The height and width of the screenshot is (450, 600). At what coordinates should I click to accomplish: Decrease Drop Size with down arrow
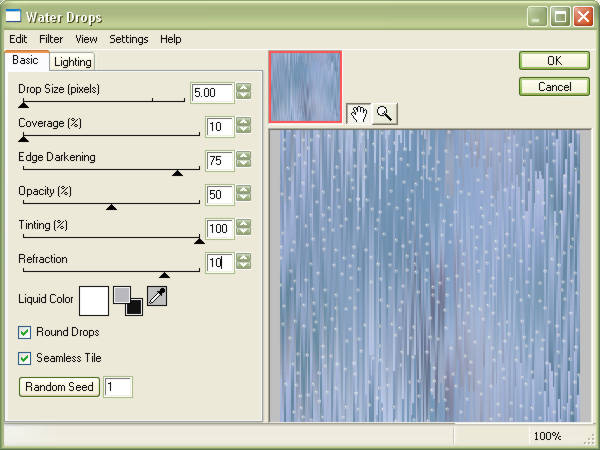pyautogui.click(x=244, y=95)
